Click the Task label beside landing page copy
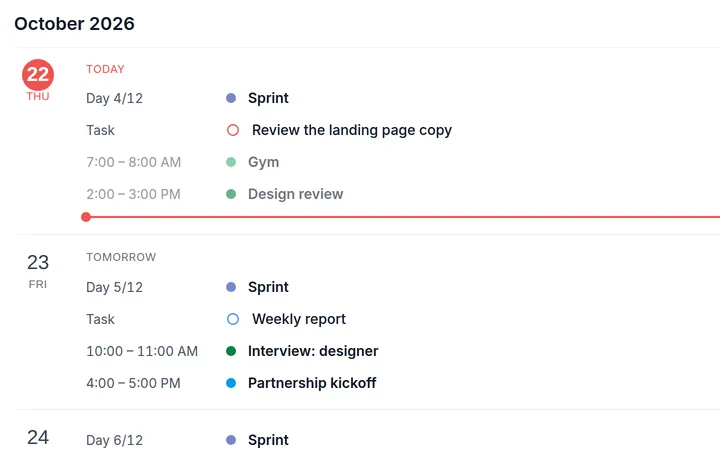720x450 pixels. tap(100, 130)
